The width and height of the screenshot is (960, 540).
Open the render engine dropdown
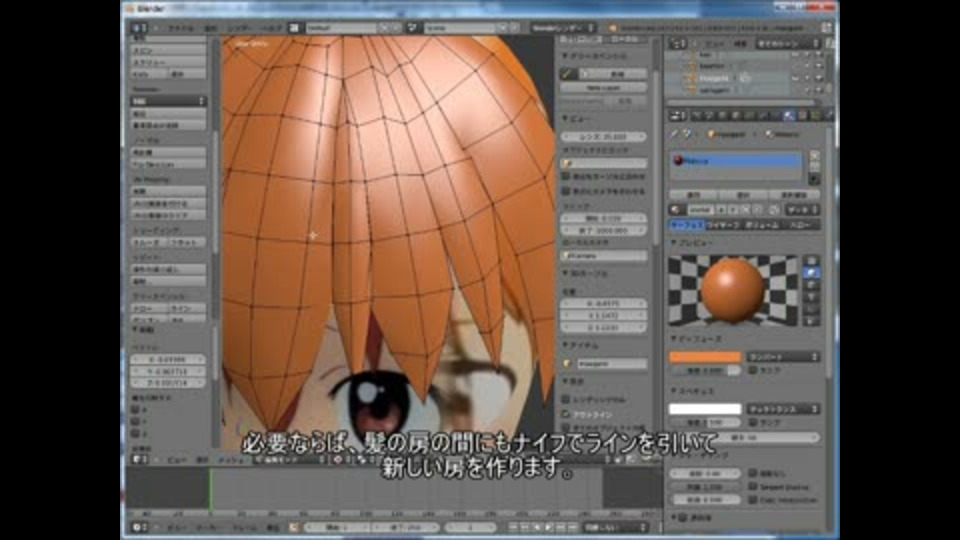[x=563, y=28]
